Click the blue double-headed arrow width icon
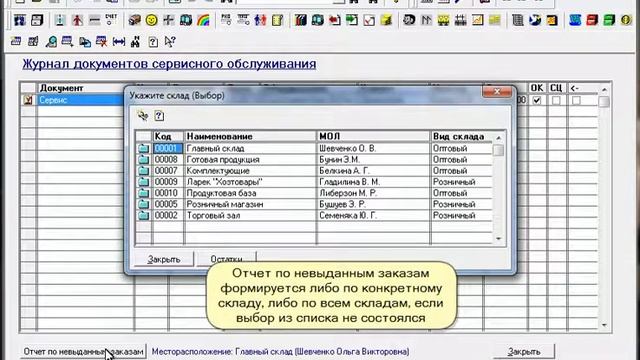 (x=118, y=42)
